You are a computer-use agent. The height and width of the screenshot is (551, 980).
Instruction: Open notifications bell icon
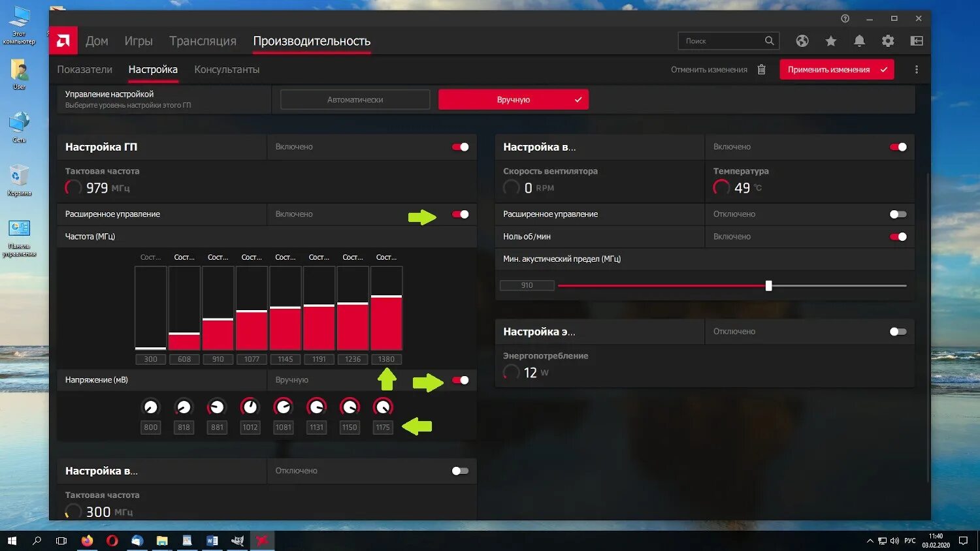click(859, 41)
